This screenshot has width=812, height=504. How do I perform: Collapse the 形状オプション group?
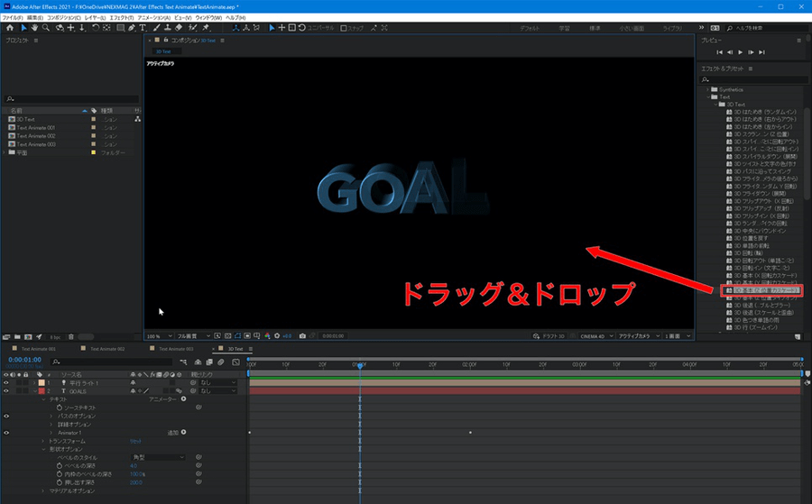pos(43,449)
